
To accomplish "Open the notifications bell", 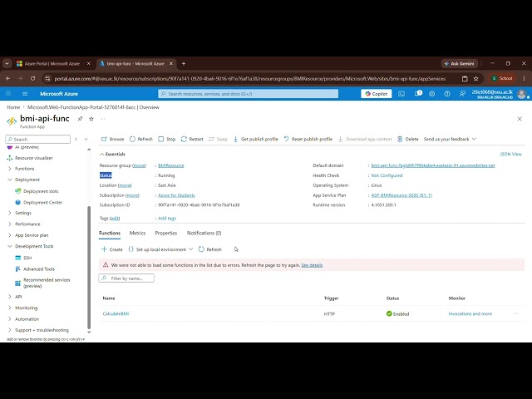I will coord(417,94).
